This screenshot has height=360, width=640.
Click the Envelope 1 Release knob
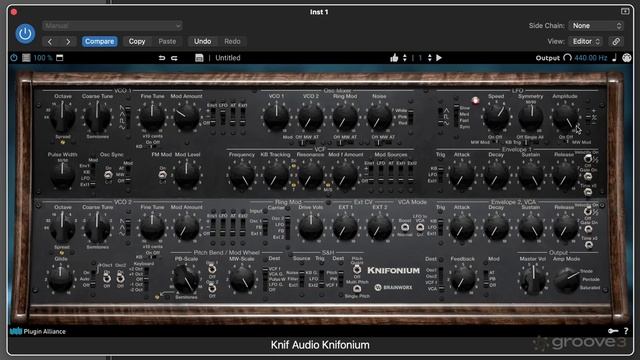pos(565,176)
